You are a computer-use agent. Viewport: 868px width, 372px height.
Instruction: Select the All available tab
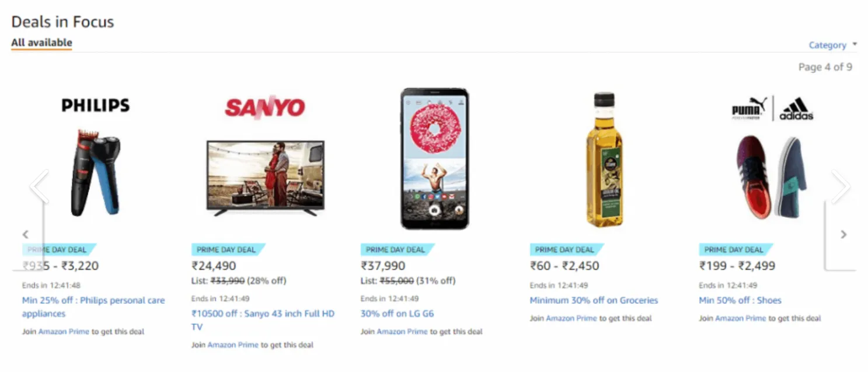point(41,43)
